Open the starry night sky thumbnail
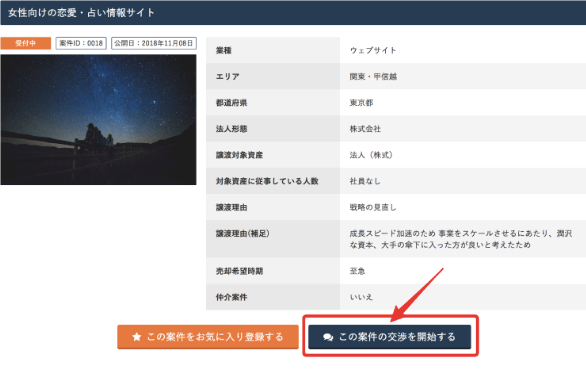This screenshot has height=370, width=586. tap(98, 120)
